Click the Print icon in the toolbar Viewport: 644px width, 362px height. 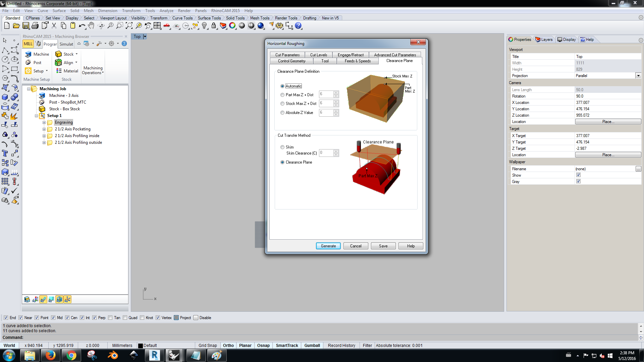35,26
